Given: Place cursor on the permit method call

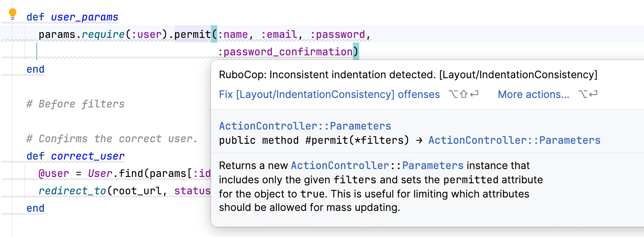Looking at the screenshot, I should click(192, 35).
